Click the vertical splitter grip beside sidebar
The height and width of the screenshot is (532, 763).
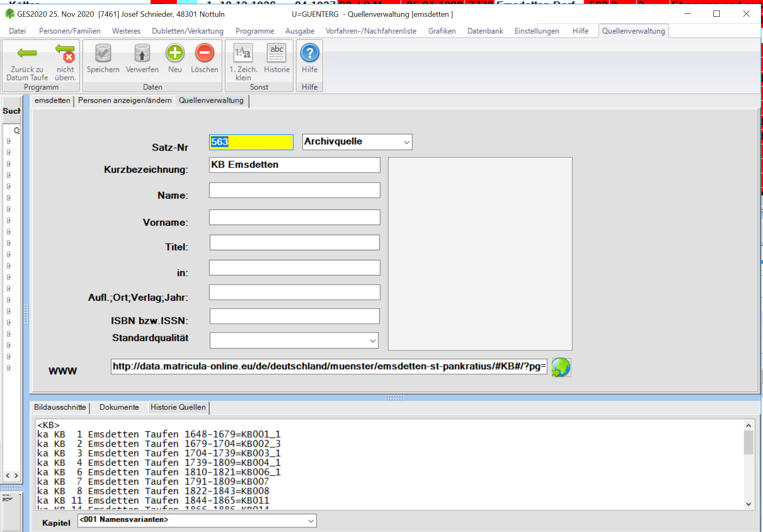(x=26, y=314)
